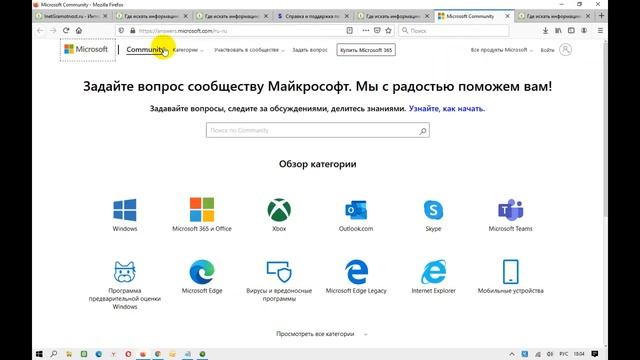Go back to previous page
The width and height of the screenshot is (640, 360).
coord(40,31)
